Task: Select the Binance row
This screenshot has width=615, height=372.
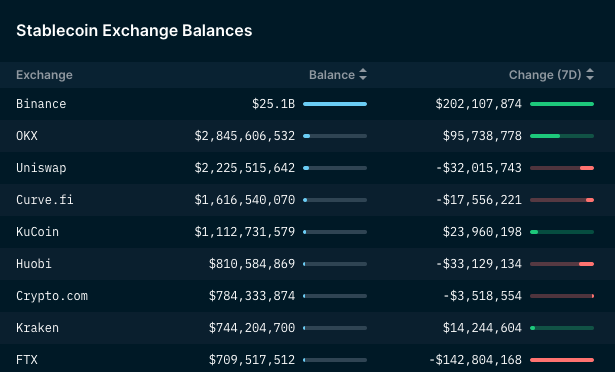Action: pos(308,104)
